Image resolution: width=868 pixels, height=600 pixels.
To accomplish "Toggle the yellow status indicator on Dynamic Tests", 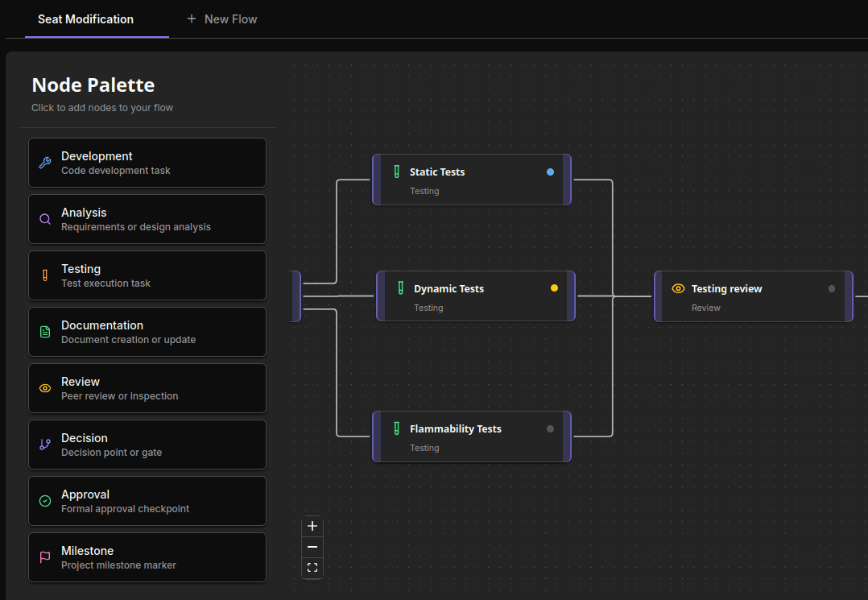I will coord(554,287).
